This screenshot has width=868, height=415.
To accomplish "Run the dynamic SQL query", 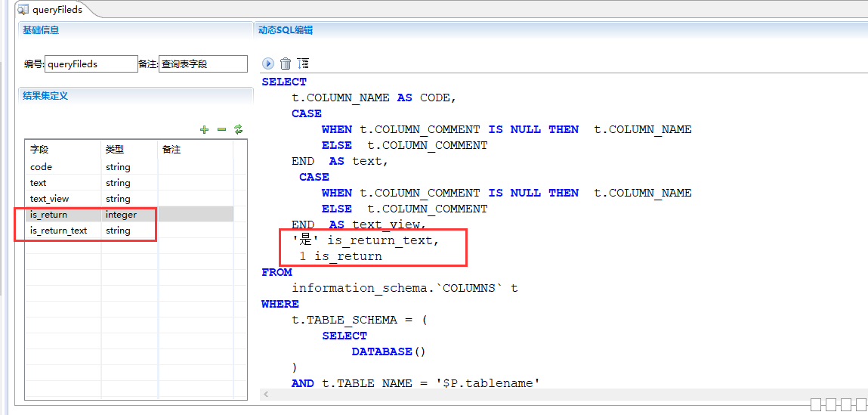I will [x=267, y=63].
